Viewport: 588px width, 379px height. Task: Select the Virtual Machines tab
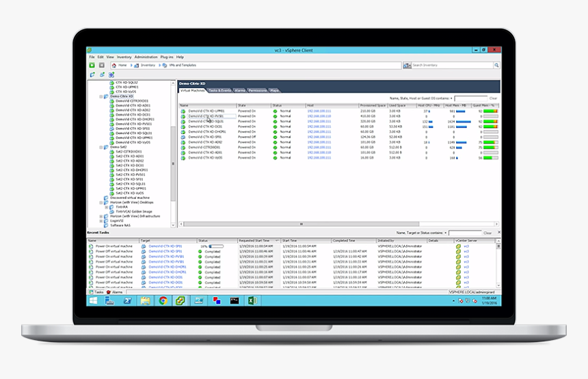tap(193, 90)
